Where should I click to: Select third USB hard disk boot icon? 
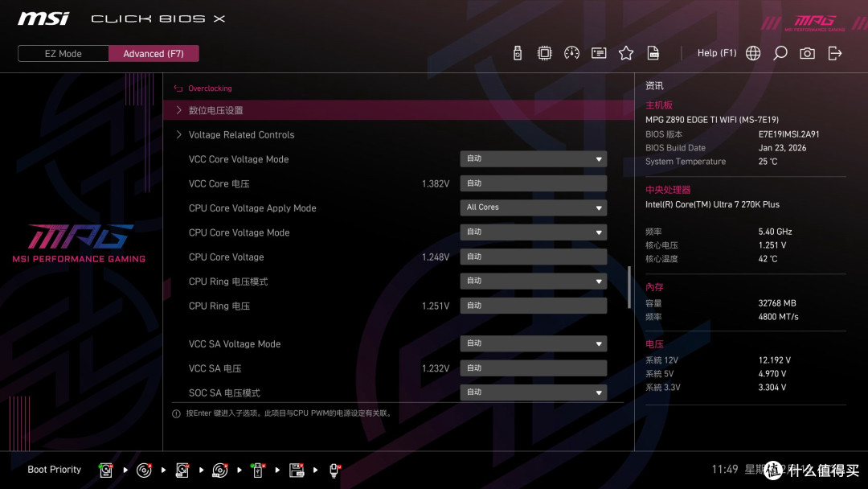click(x=182, y=471)
